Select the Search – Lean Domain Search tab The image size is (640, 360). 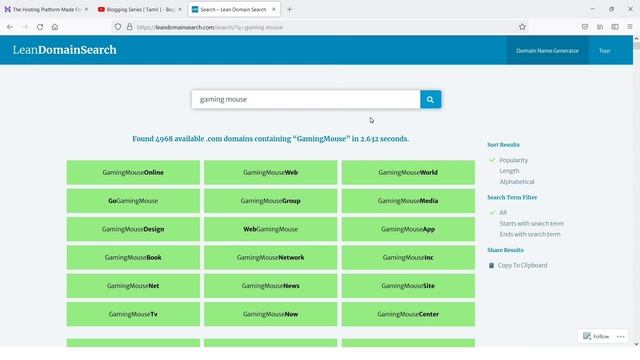click(x=234, y=9)
